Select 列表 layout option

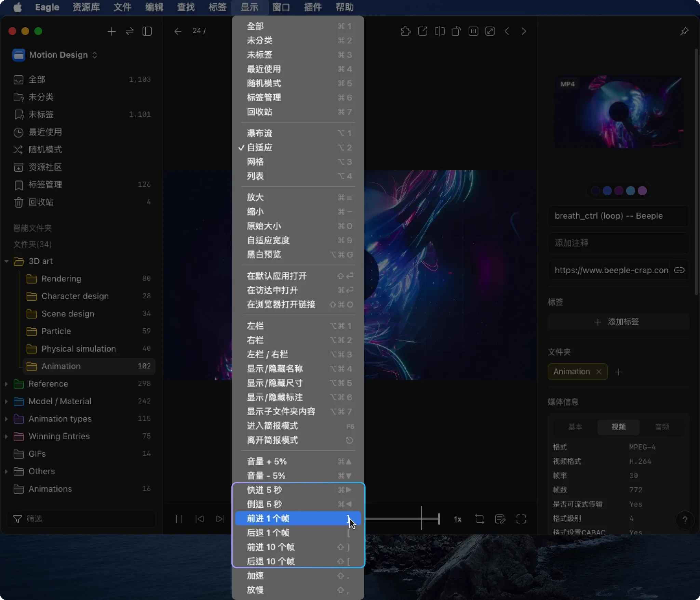pyautogui.click(x=298, y=176)
